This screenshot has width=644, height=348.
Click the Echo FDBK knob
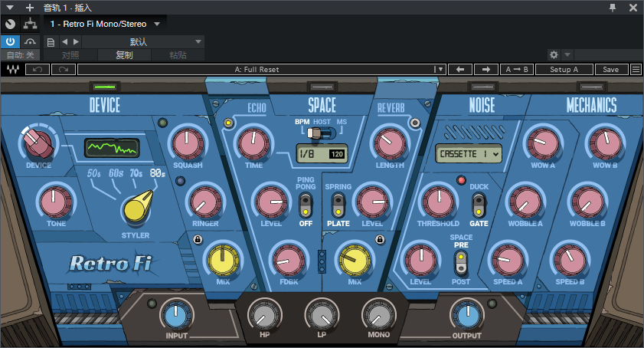(x=289, y=261)
